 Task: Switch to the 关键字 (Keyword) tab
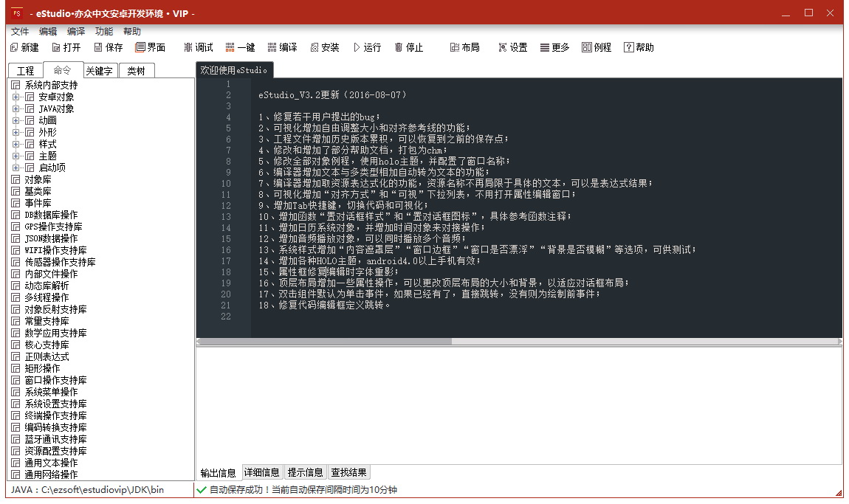click(100, 71)
